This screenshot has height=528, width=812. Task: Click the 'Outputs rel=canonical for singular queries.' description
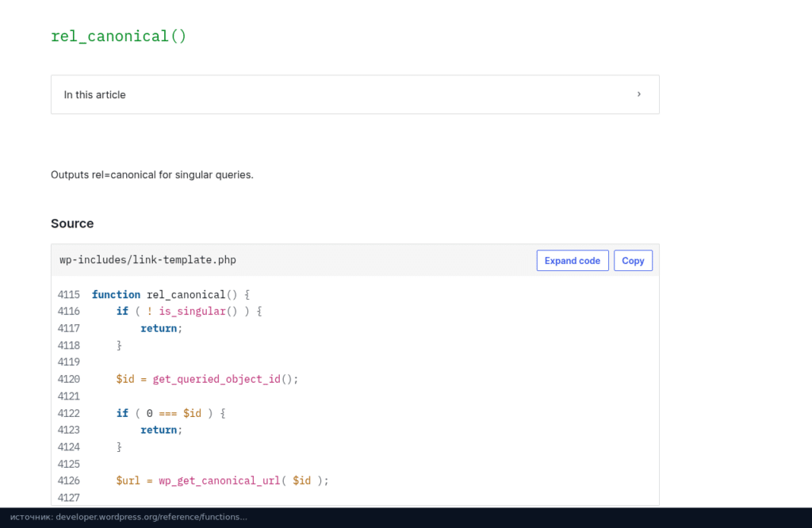tap(152, 175)
